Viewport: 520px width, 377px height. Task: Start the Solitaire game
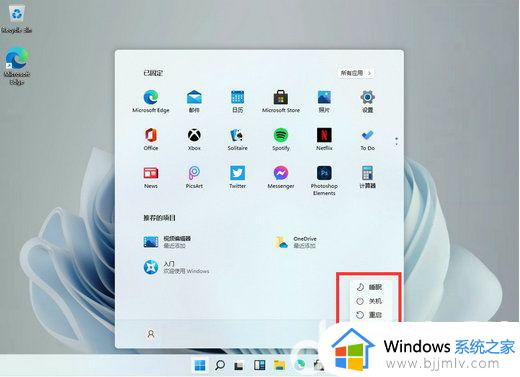[237, 139]
